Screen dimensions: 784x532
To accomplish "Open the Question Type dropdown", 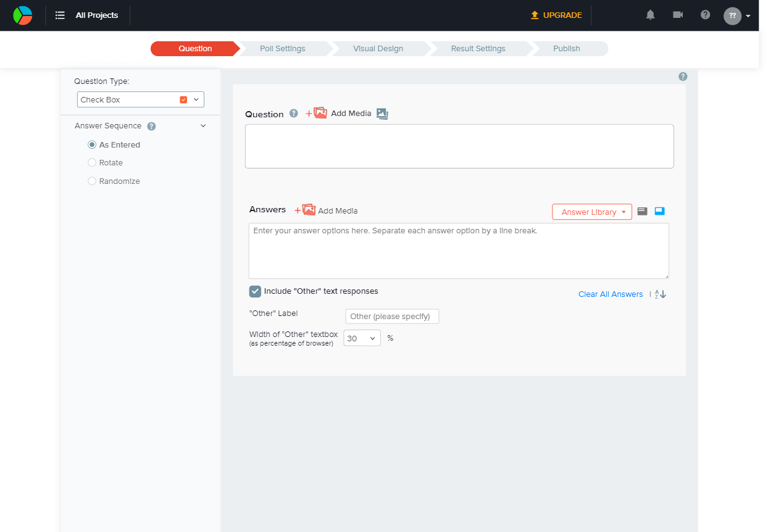I will 141,99.
